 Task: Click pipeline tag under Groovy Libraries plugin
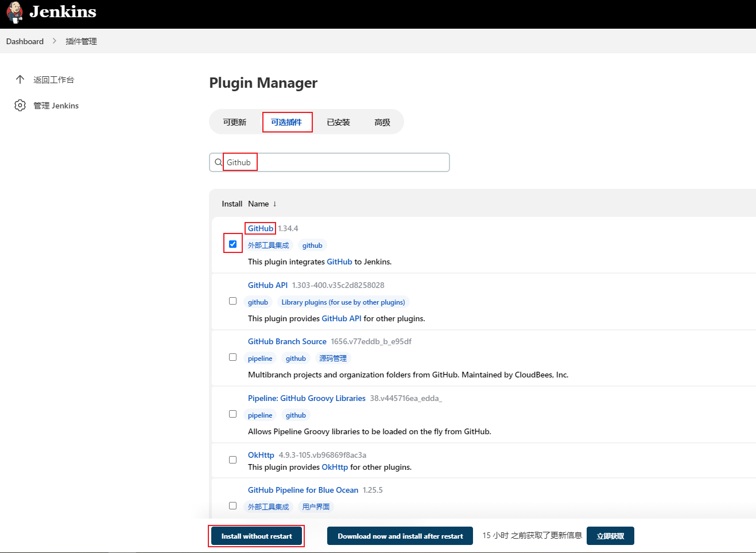(x=260, y=415)
